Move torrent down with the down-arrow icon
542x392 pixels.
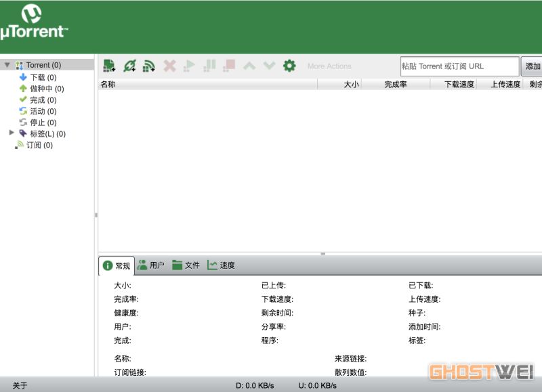coord(269,66)
